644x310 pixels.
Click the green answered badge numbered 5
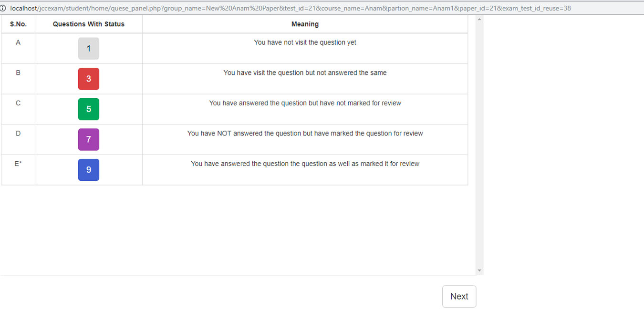click(89, 109)
